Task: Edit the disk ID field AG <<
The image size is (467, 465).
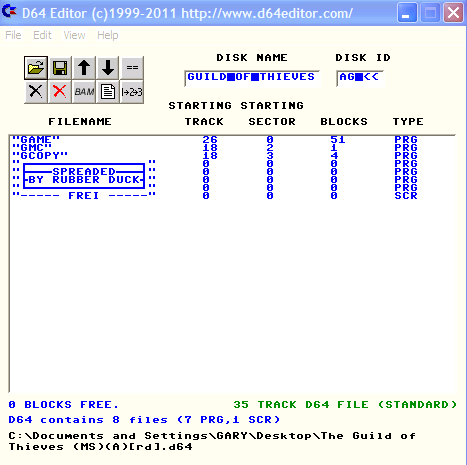Action: coord(360,78)
